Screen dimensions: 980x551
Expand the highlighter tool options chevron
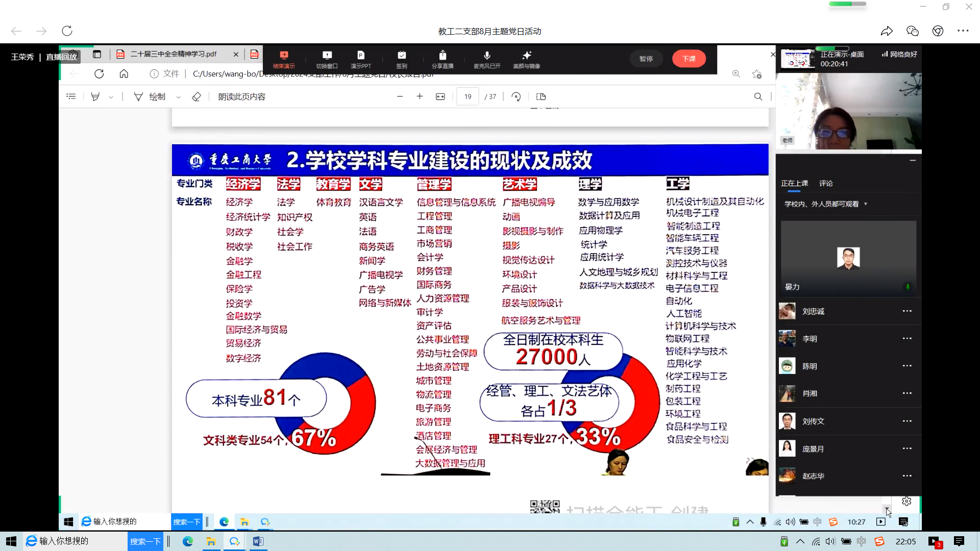tap(111, 96)
